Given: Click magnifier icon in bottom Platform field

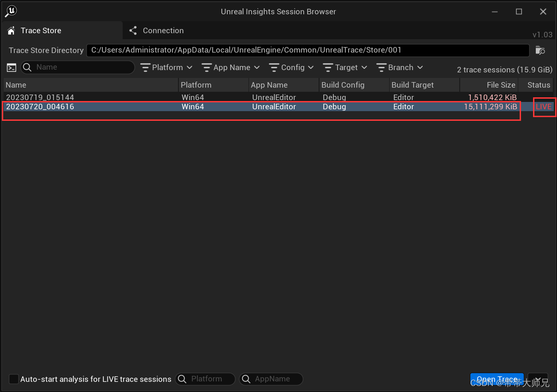Looking at the screenshot, I should pyautogui.click(x=182, y=379).
